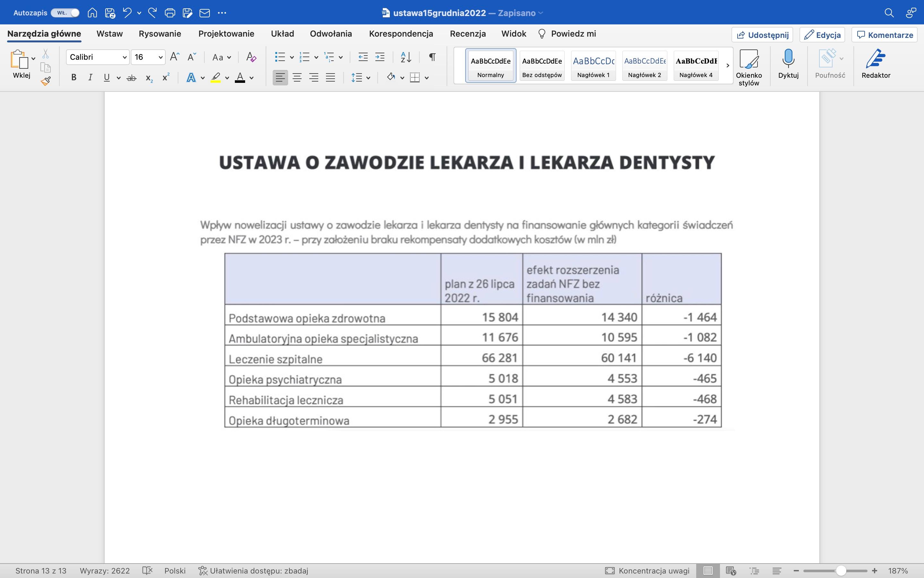Open the Calibri font name combo box

(x=97, y=57)
